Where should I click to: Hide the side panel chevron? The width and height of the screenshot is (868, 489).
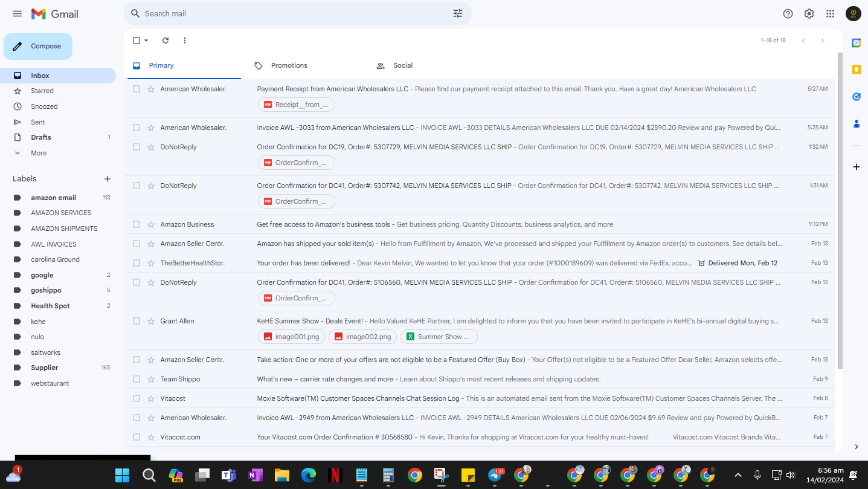856,447
